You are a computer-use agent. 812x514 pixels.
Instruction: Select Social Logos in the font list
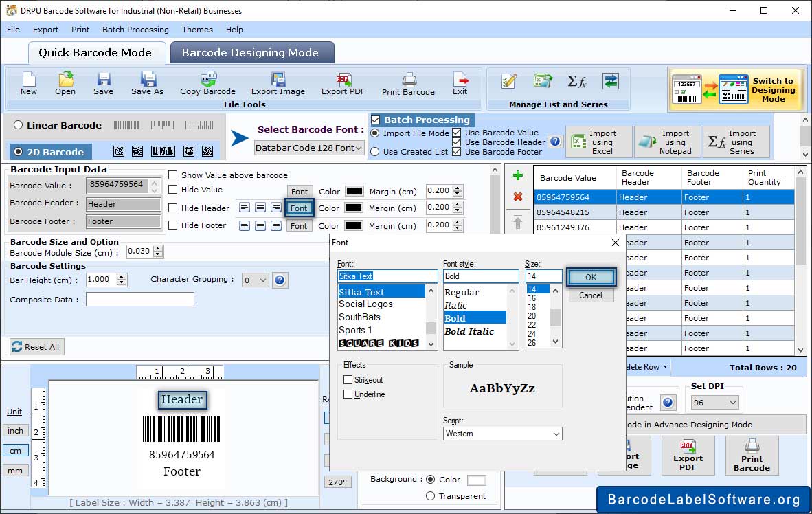click(365, 304)
